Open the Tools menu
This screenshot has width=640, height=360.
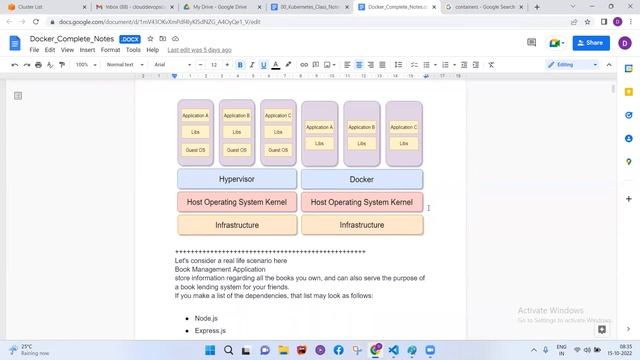tap(133, 50)
